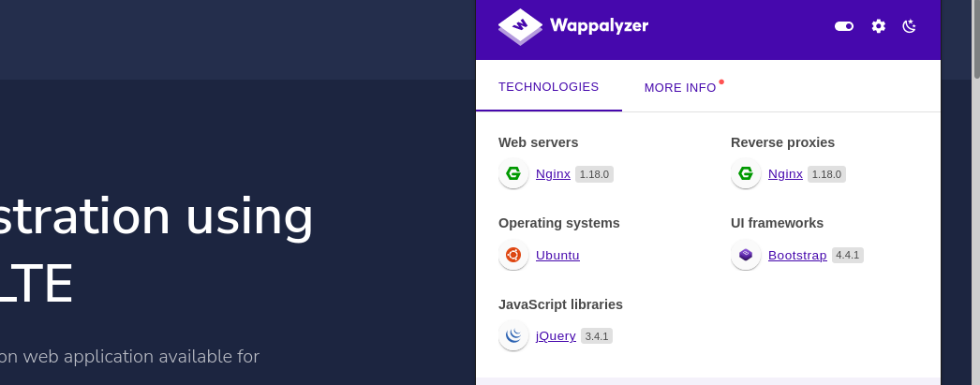Open the Nginx link under Web servers
This screenshot has height=385, width=980.
coord(553,174)
